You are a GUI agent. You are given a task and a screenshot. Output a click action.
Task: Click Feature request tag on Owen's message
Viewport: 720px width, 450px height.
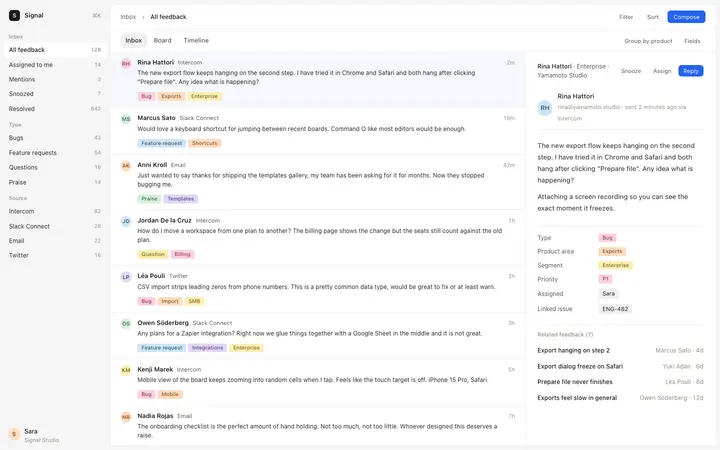pyautogui.click(x=162, y=348)
